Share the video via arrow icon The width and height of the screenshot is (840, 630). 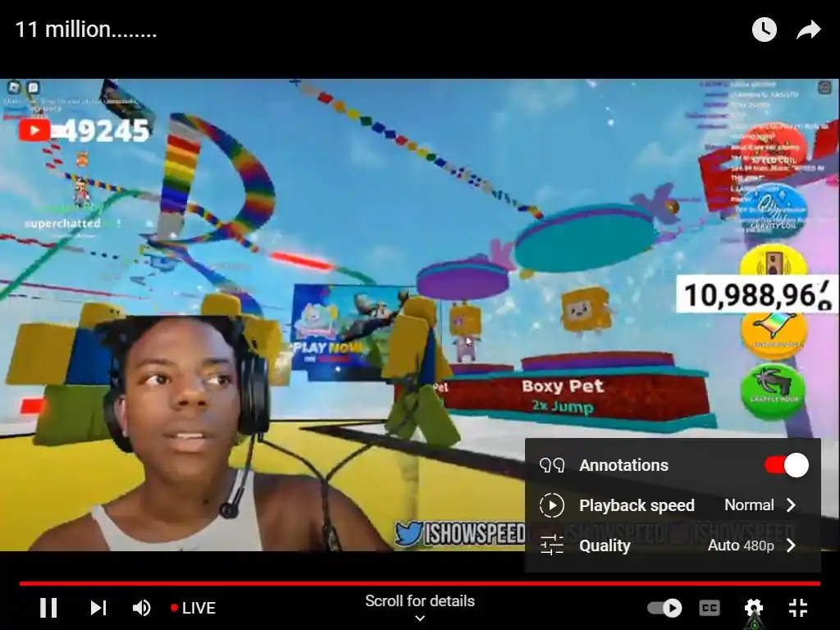tap(808, 30)
